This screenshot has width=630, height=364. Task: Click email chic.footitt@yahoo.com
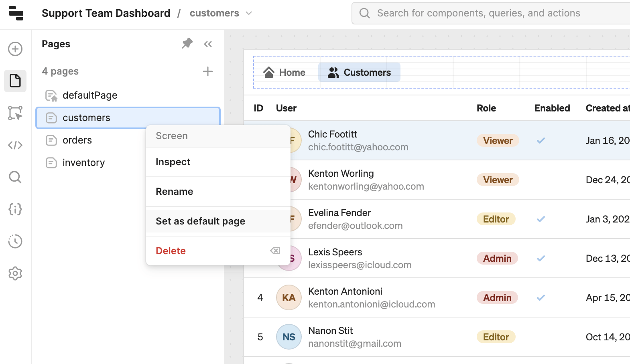click(358, 147)
